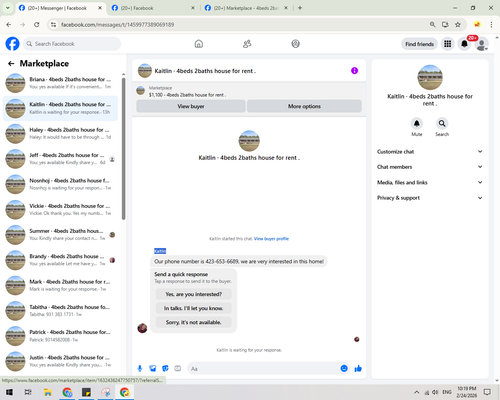
Task: Send quick reply 'Sorry, it's not available.'
Action: pyautogui.click(x=193, y=322)
